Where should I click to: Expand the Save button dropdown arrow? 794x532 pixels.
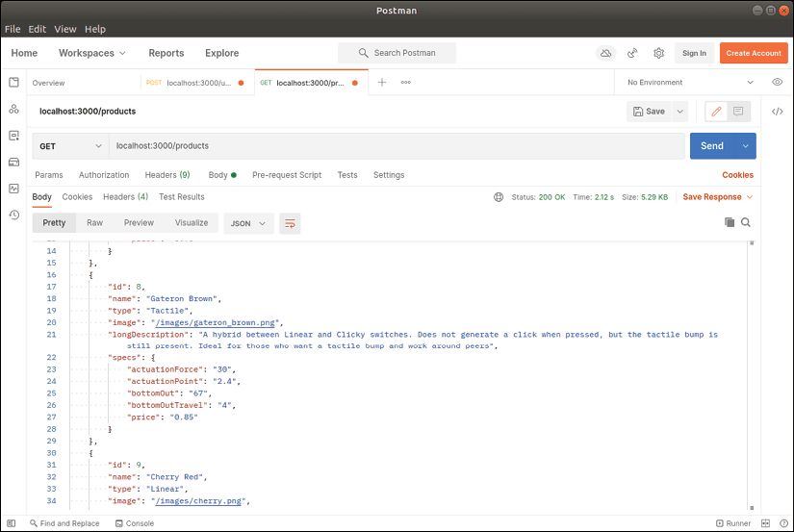680,112
